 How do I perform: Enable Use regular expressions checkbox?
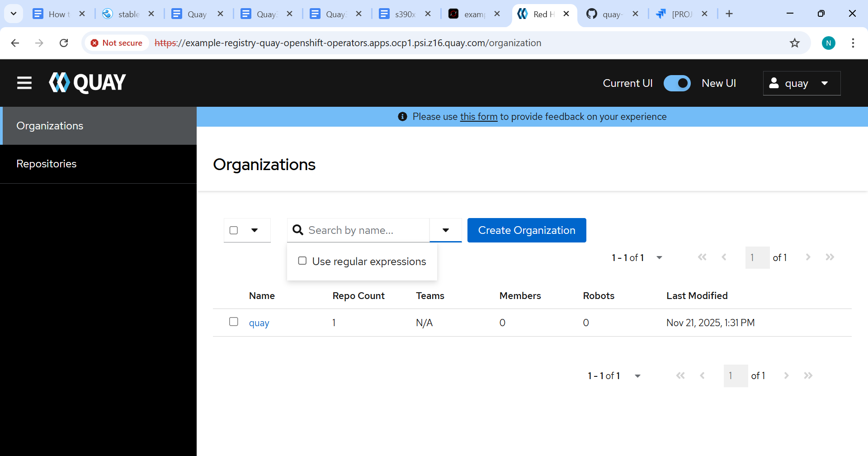[302, 261]
